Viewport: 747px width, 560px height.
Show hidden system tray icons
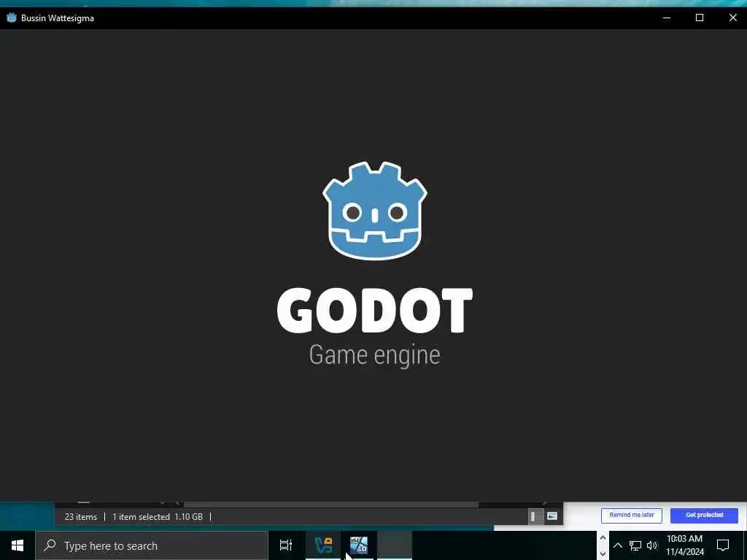pyautogui.click(x=617, y=545)
